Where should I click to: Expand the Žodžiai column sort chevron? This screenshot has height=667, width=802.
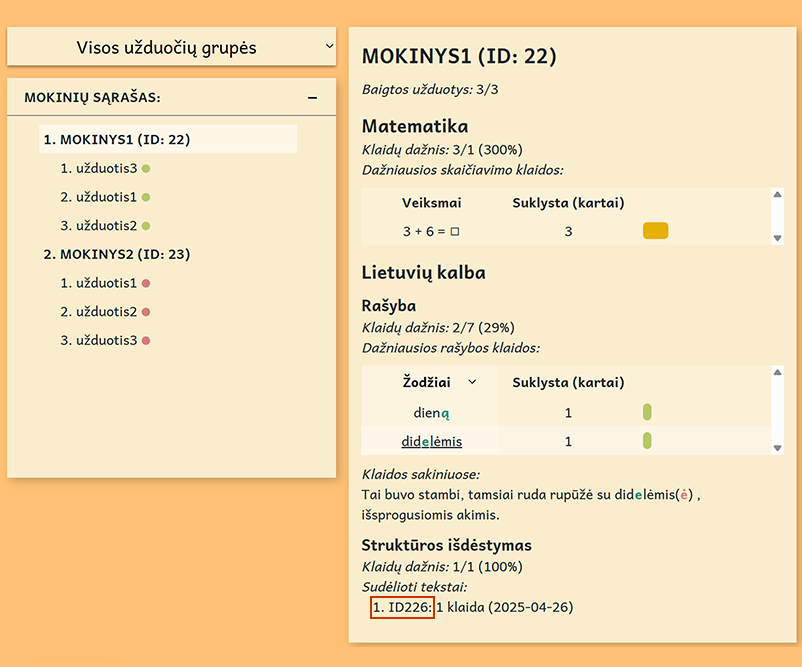[472, 382]
